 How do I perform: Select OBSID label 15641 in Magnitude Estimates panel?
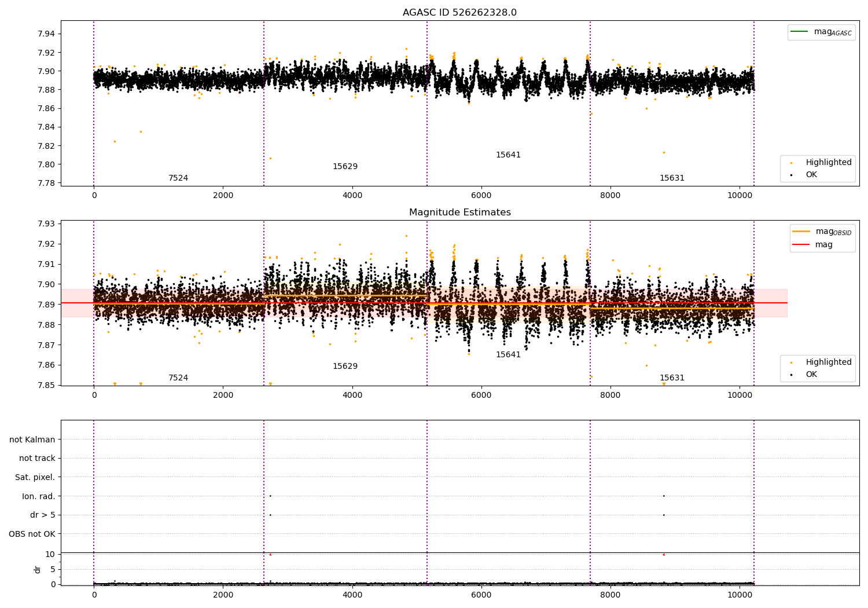click(x=508, y=354)
